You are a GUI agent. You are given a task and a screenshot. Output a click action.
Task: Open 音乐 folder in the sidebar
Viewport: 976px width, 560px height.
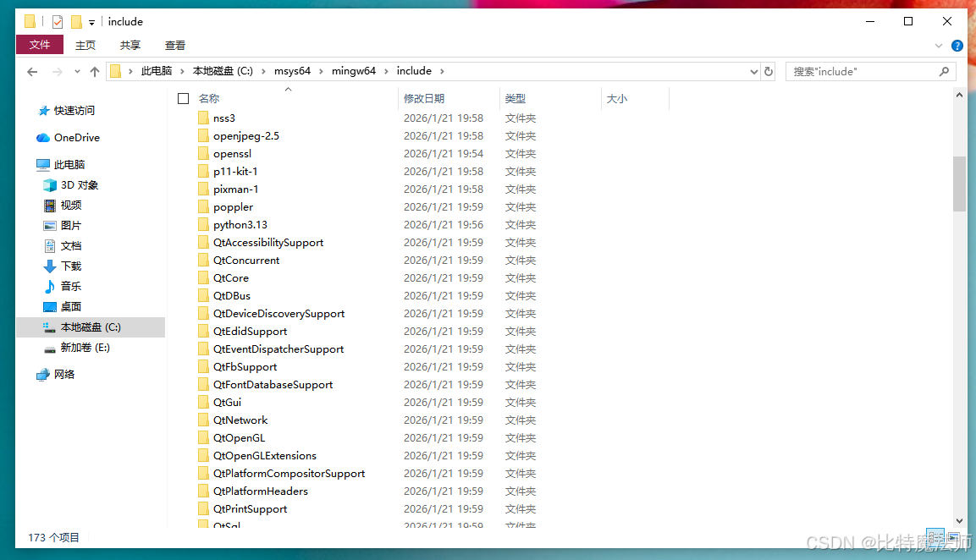point(71,286)
